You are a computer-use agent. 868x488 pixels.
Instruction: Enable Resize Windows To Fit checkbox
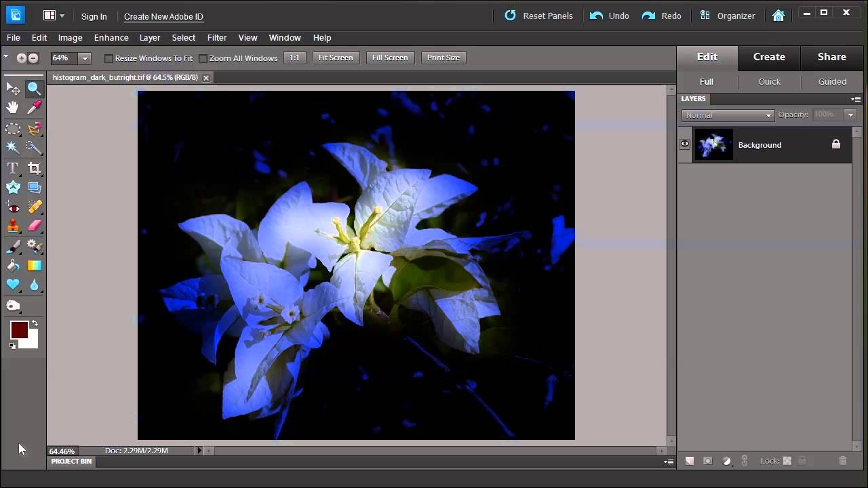pyautogui.click(x=108, y=58)
